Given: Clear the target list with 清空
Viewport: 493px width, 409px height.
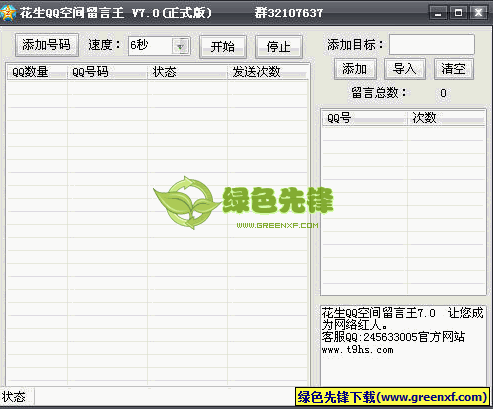Looking at the screenshot, I should [454, 69].
